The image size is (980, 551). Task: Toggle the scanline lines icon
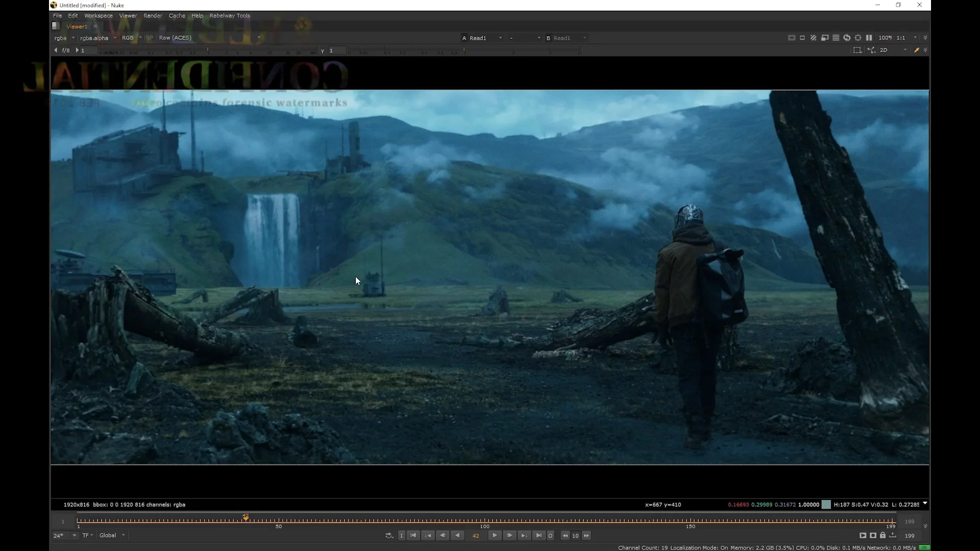836,38
